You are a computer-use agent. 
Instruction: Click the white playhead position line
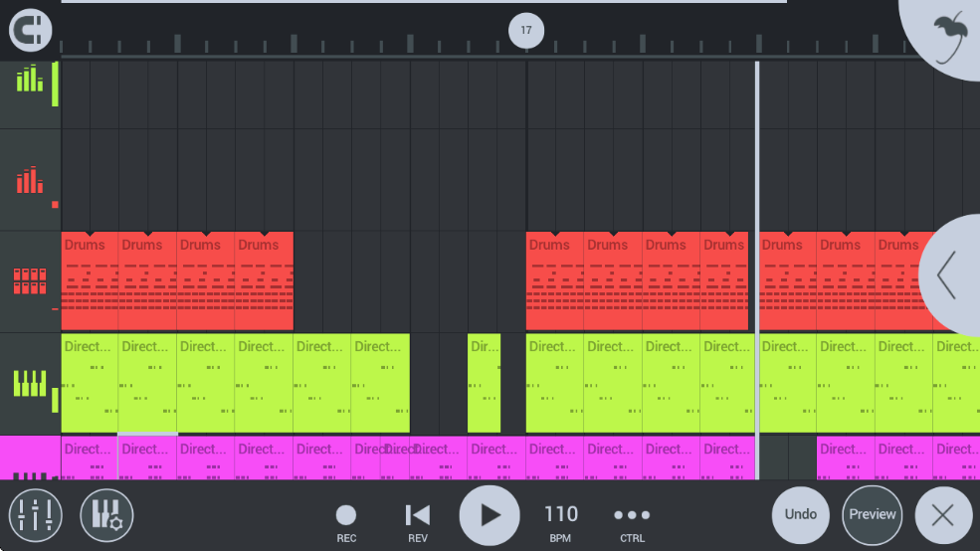click(757, 270)
